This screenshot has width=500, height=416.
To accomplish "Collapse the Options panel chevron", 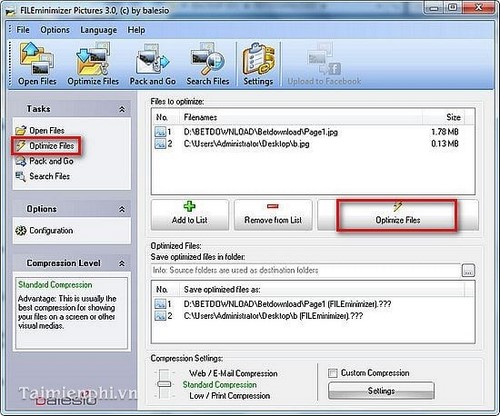I will 122,209.
